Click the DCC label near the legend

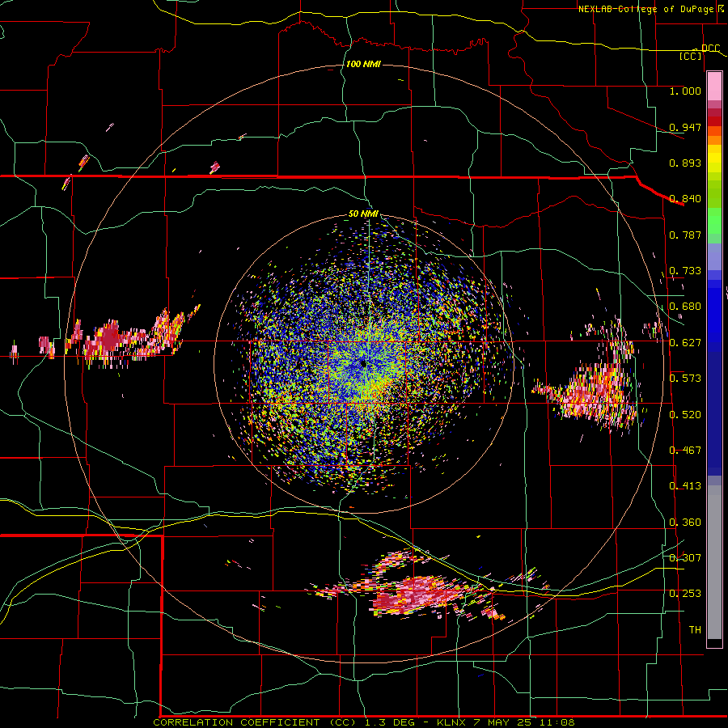pos(710,49)
